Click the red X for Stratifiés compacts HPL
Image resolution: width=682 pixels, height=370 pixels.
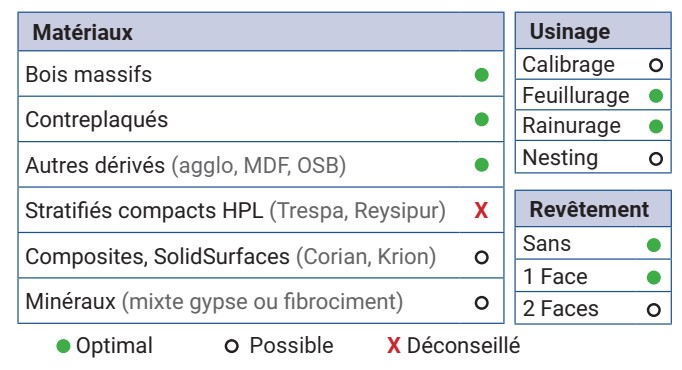(481, 210)
